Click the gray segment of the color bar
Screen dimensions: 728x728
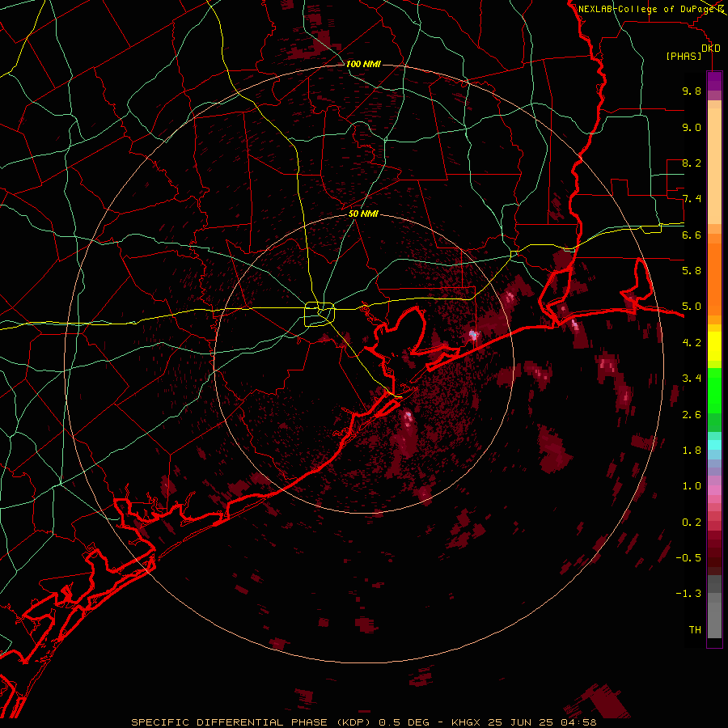[714, 607]
